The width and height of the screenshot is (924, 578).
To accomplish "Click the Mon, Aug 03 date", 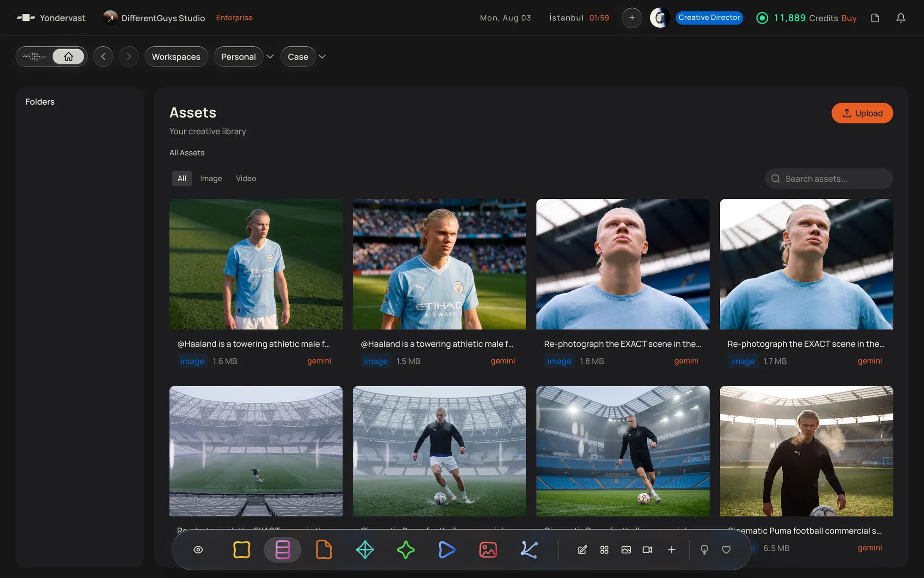I will pyautogui.click(x=505, y=18).
